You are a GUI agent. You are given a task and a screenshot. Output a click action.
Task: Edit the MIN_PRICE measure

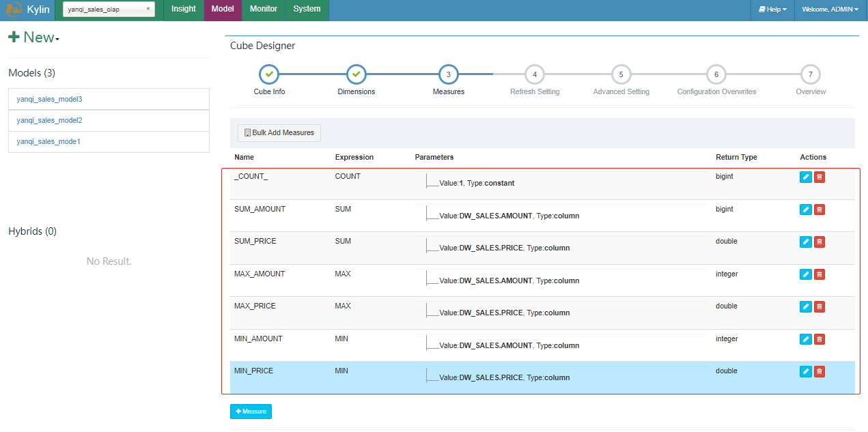click(x=806, y=371)
